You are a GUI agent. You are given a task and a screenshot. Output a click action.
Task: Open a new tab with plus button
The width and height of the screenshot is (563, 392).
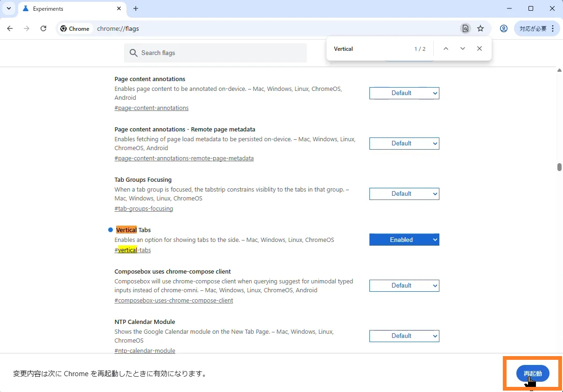(136, 8)
